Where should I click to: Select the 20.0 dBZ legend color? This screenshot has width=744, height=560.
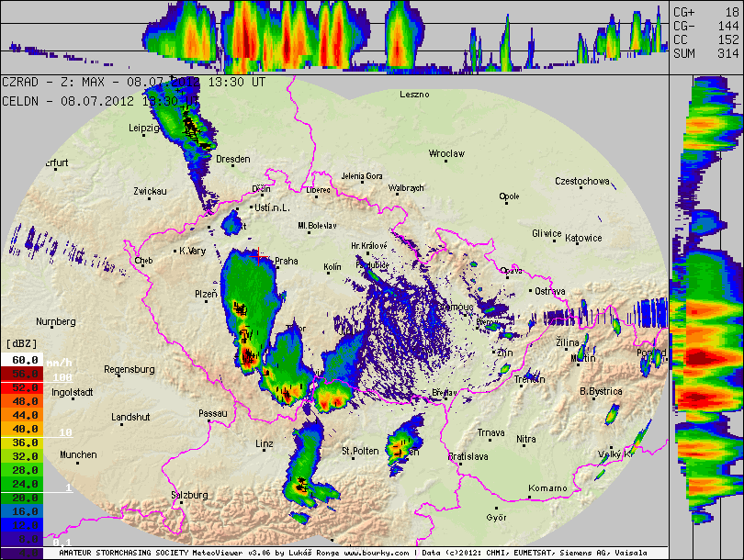tap(20, 496)
